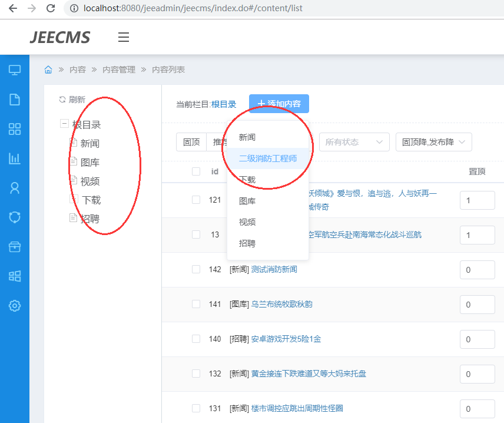The height and width of the screenshot is (423, 504).
Task: Select 视频 in the tree
Action: click(90, 181)
